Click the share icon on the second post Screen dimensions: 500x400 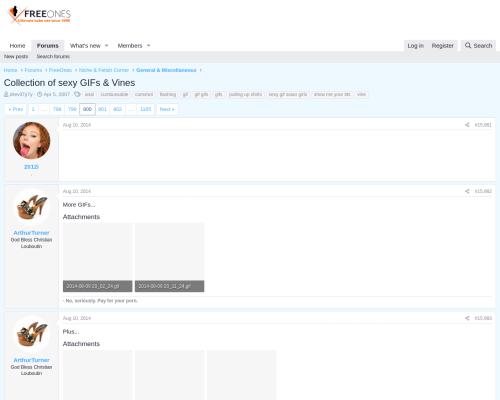tap(467, 191)
